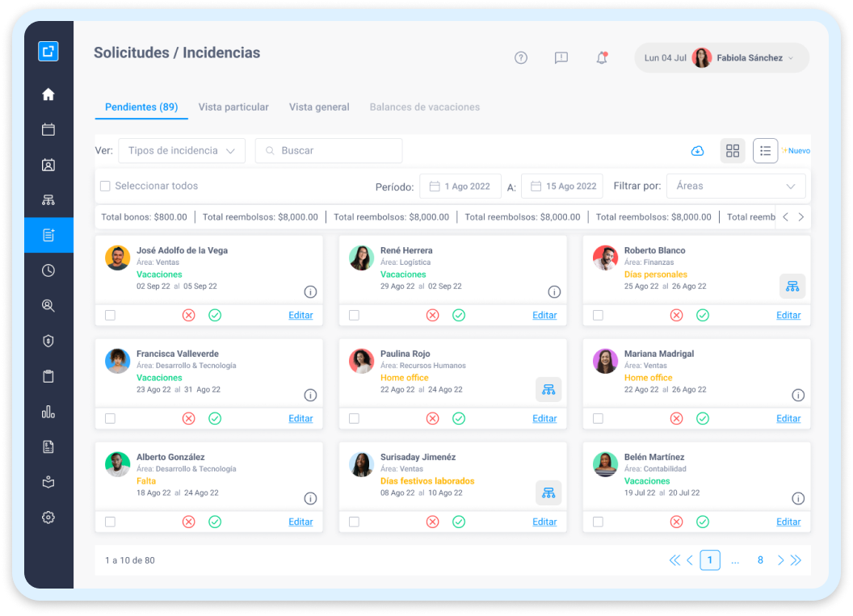This screenshot has width=853, height=616.
Task: Tick checkbox on René Herrera card
Action: (354, 316)
